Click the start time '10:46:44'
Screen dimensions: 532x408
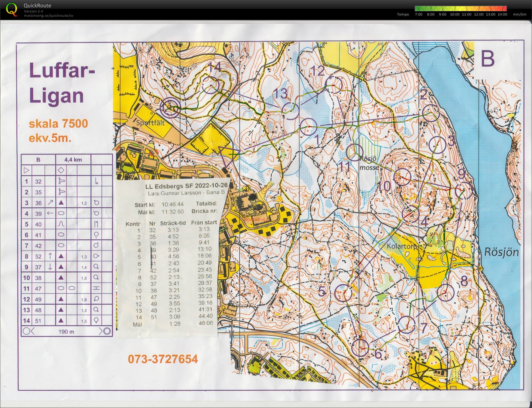172,205
